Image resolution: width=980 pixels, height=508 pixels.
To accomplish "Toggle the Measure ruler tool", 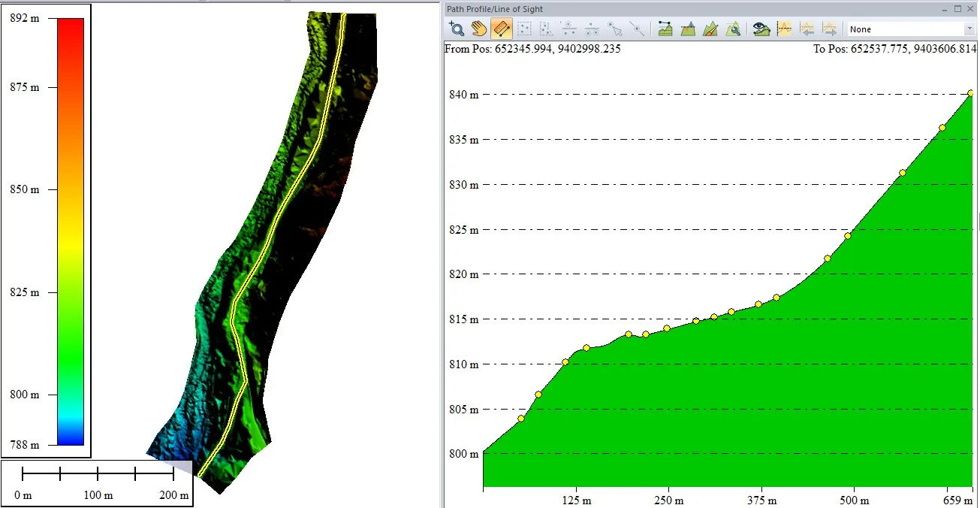I will [502, 29].
